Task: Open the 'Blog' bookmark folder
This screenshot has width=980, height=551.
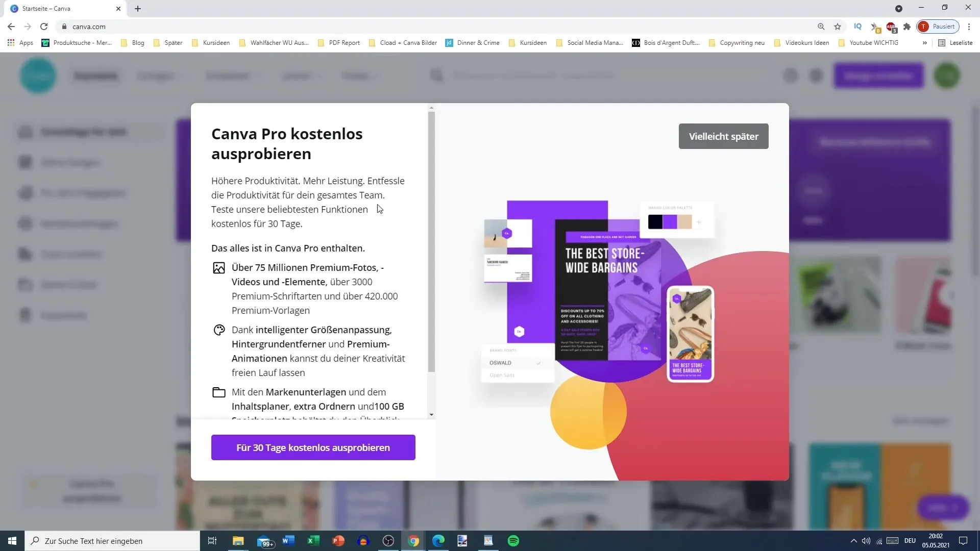Action: click(133, 43)
